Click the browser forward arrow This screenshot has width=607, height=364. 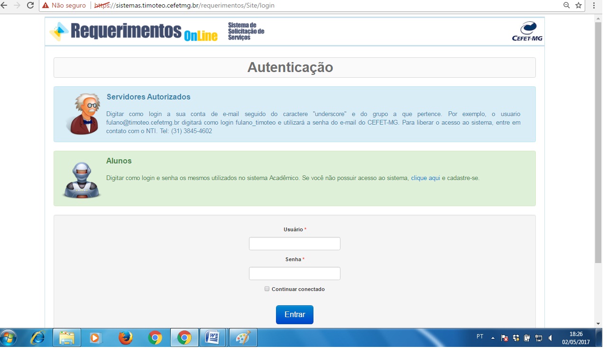[17, 6]
